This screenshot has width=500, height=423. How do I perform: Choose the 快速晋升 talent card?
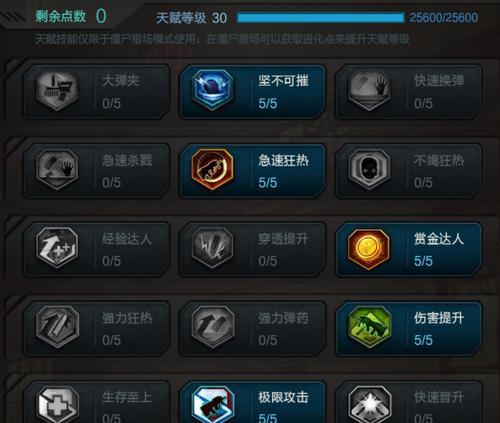(x=409, y=402)
